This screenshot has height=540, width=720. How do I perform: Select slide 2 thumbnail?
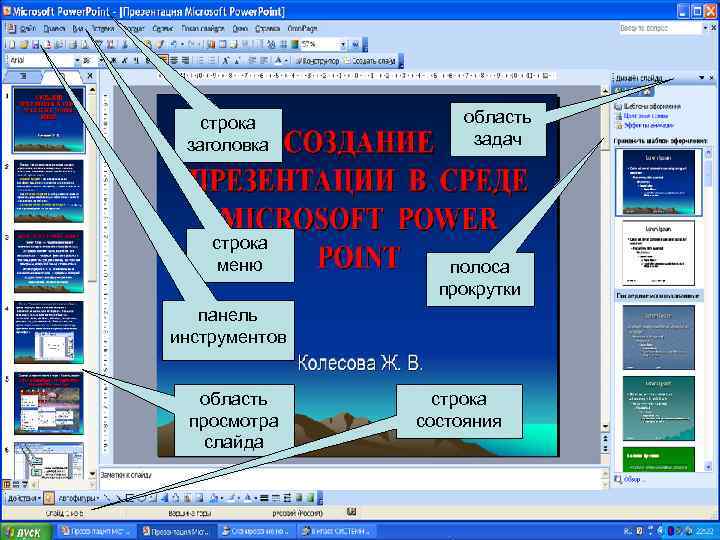pyautogui.click(x=49, y=191)
